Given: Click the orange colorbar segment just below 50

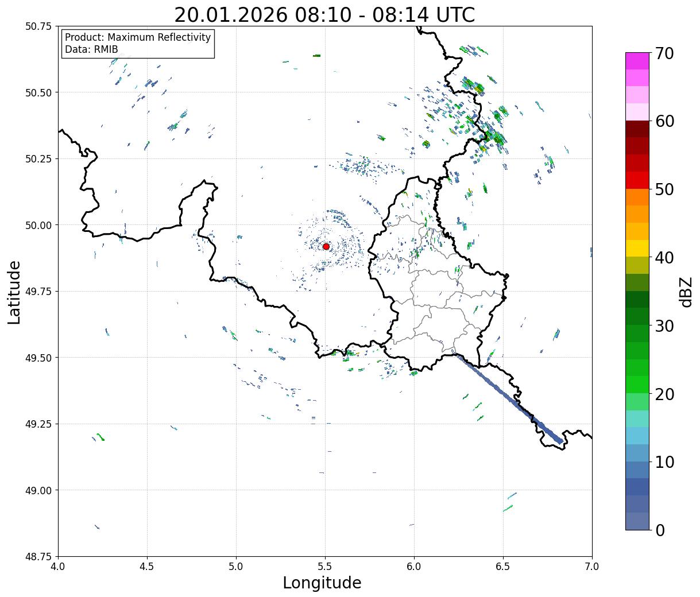Looking at the screenshot, I should pos(637,197).
